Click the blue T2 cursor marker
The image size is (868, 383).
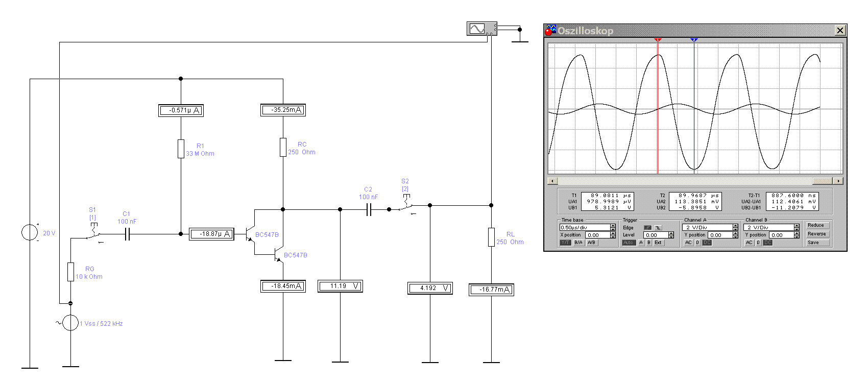694,40
